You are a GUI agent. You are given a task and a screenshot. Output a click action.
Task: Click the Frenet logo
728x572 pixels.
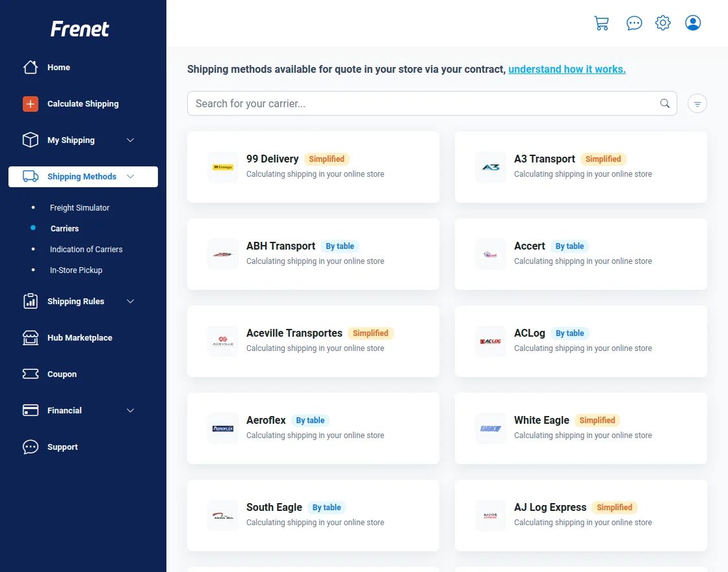(x=79, y=29)
